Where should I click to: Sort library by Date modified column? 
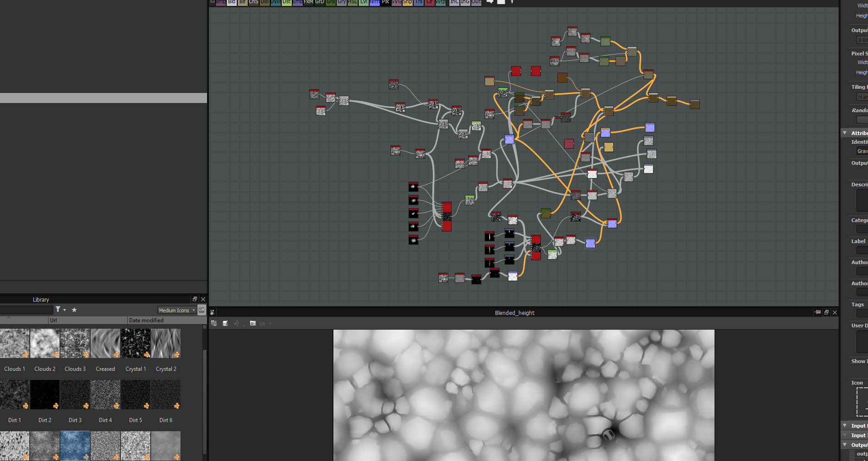click(146, 320)
